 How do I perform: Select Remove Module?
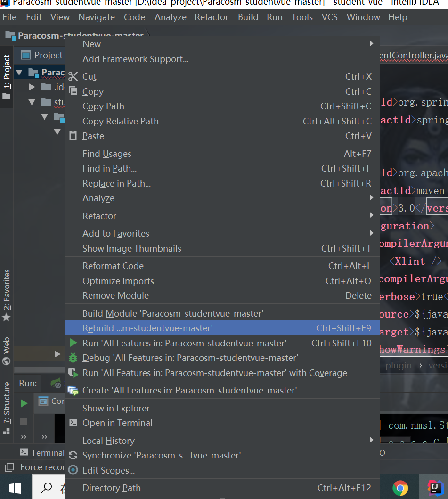pyautogui.click(x=222, y=295)
